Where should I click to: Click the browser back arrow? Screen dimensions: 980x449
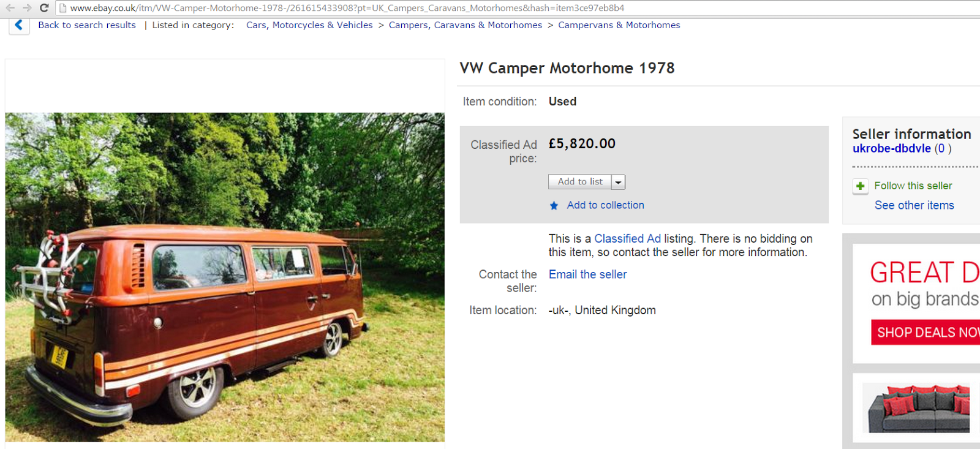(10, 8)
